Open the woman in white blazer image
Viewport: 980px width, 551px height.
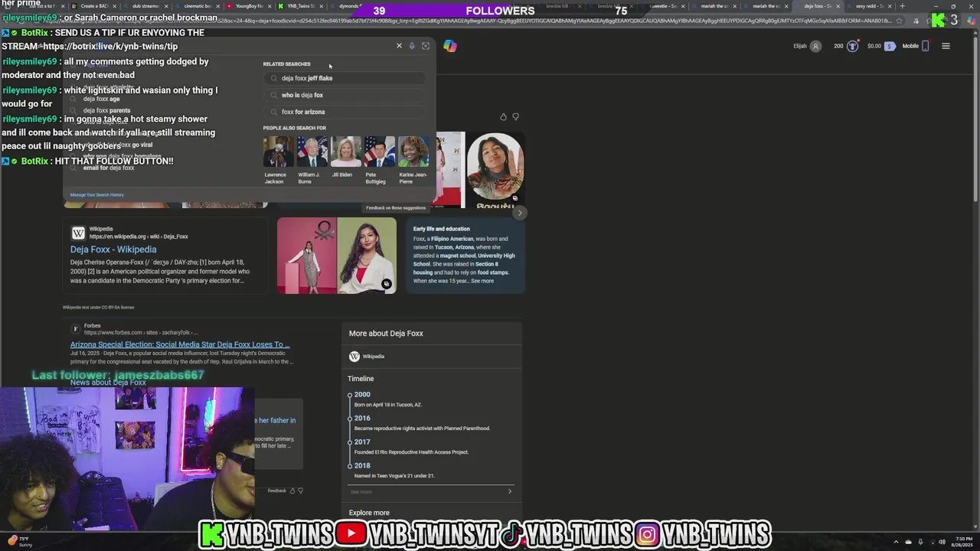367,256
